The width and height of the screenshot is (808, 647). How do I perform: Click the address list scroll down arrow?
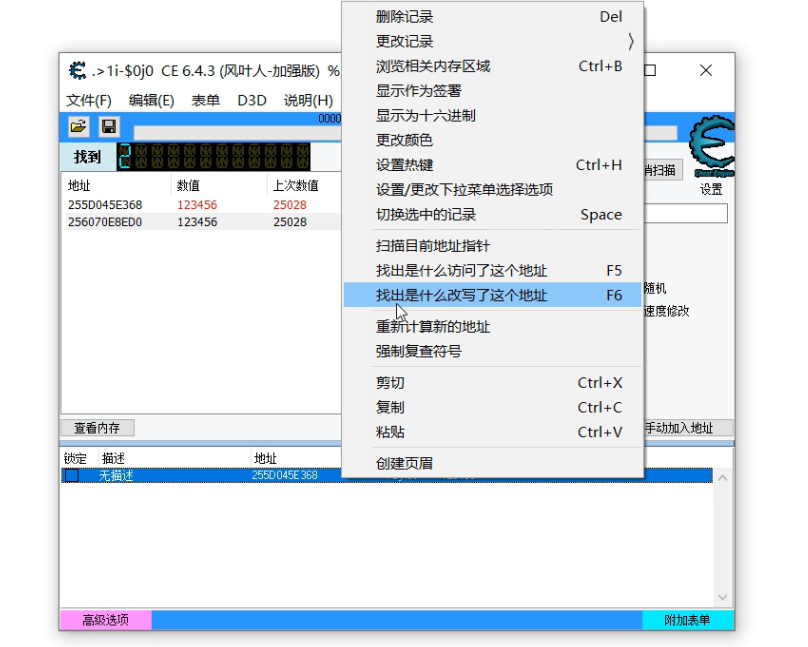(722, 597)
